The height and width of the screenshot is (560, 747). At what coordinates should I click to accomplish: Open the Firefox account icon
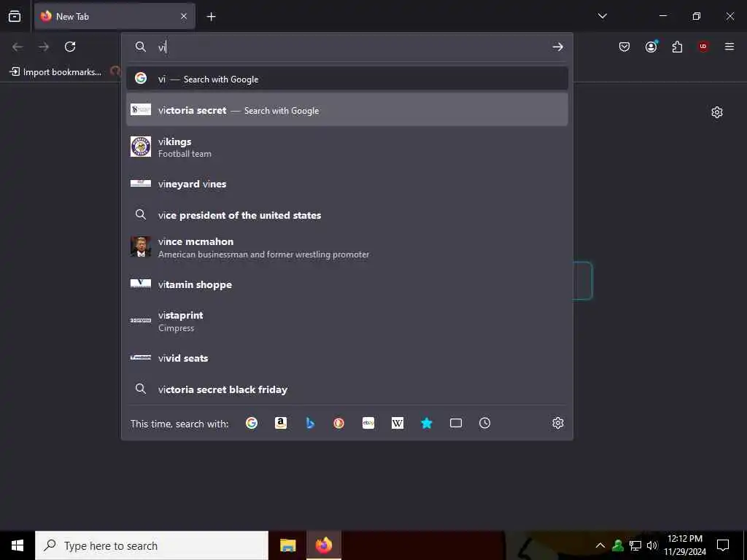(651, 47)
